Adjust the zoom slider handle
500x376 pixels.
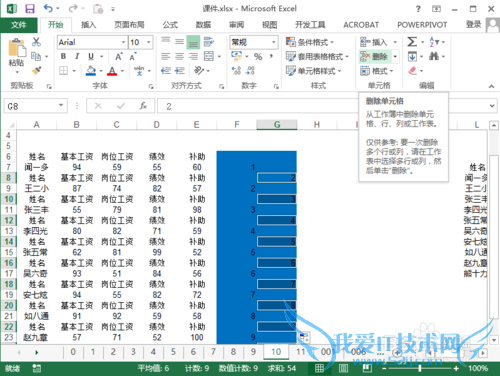[x=420, y=368]
